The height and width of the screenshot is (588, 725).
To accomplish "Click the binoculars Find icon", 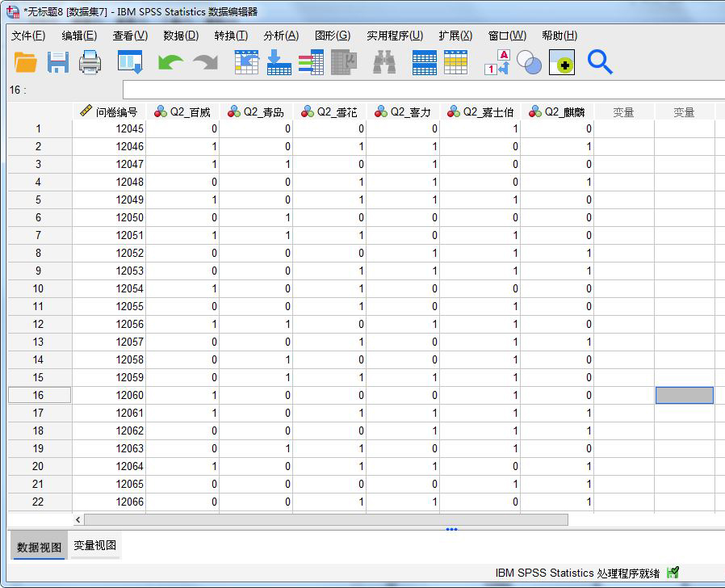I will 384,62.
